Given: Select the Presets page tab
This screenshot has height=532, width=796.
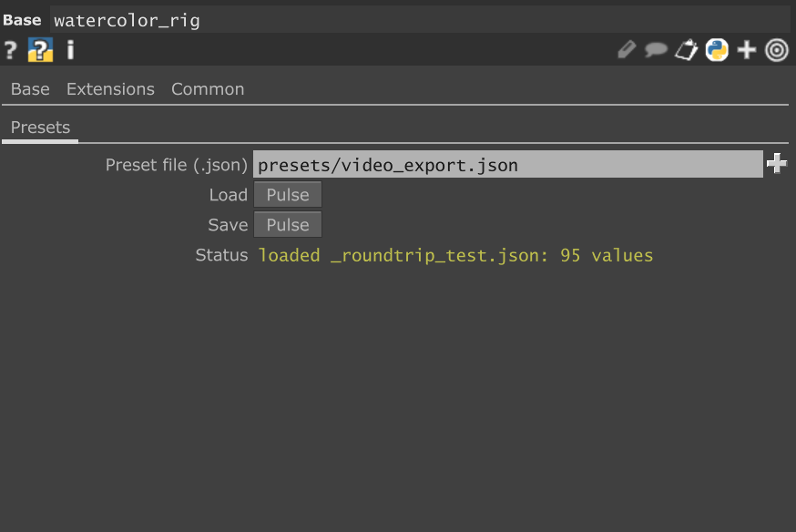Looking at the screenshot, I should tap(41, 128).
